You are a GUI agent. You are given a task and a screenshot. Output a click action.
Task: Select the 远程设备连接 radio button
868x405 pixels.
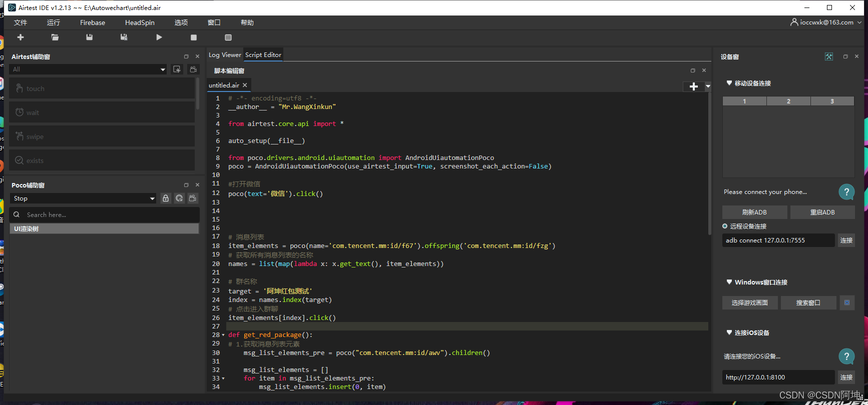click(x=725, y=226)
